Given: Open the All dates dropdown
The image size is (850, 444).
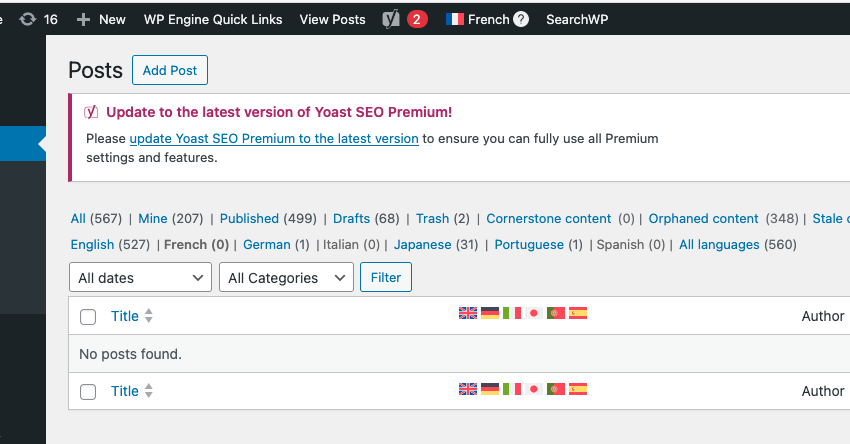Looking at the screenshot, I should coord(140,277).
